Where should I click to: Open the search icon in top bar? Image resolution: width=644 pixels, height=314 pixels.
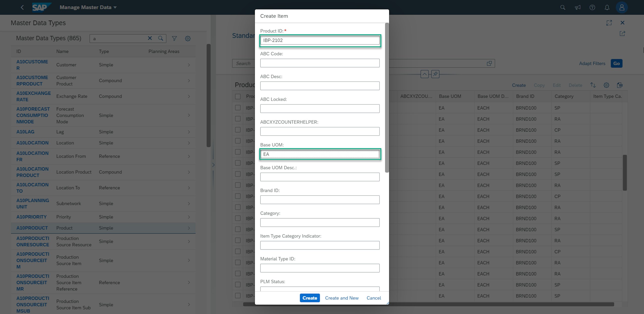tap(563, 7)
